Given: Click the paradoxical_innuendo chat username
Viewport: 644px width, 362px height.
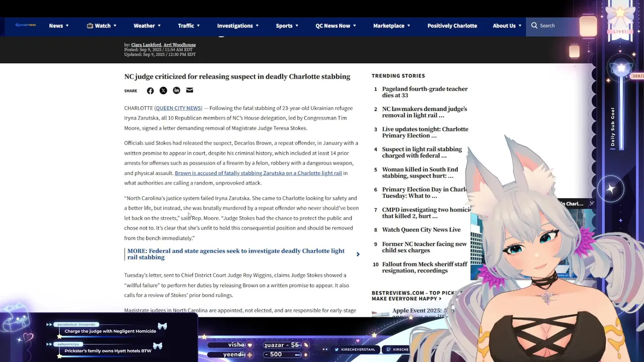Looking at the screenshot, I should click(76, 325).
